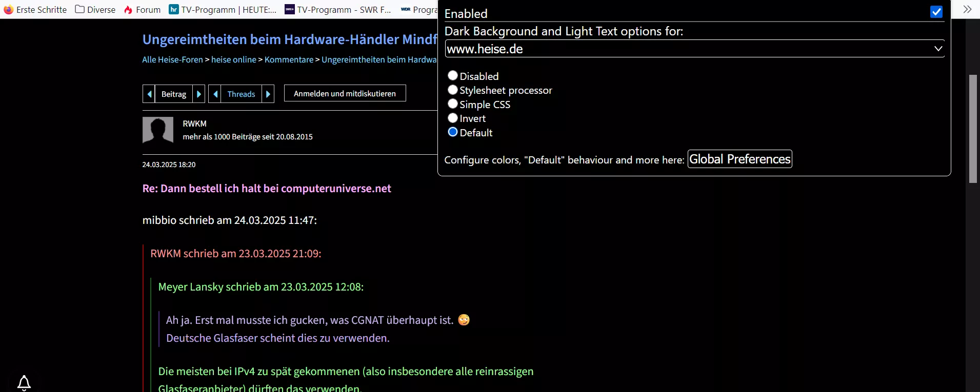The image size is (980, 392).
Task: Click the previous Beitrag arrow icon
Action: click(x=149, y=94)
